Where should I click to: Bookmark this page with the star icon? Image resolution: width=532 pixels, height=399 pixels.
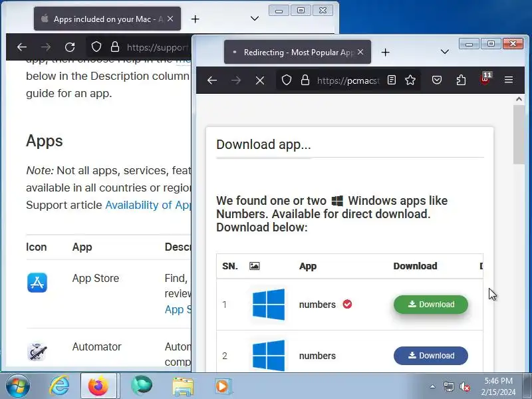click(x=410, y=80)
